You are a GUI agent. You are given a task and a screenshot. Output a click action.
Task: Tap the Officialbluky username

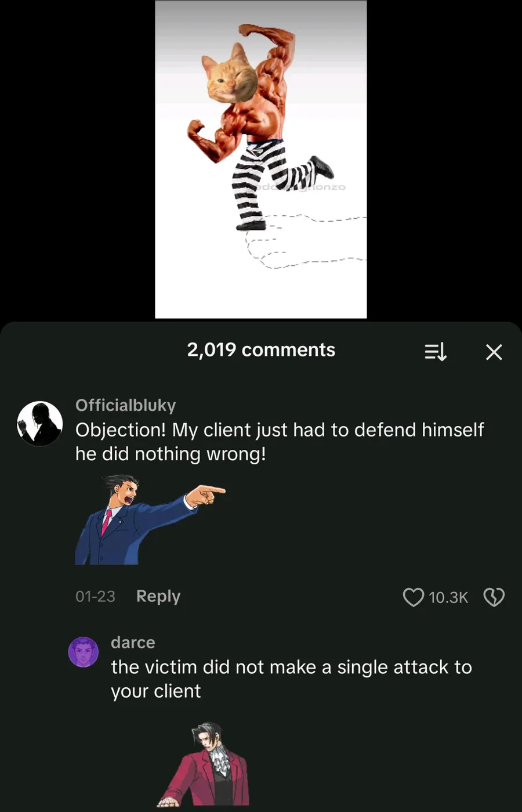coord(125,405)
